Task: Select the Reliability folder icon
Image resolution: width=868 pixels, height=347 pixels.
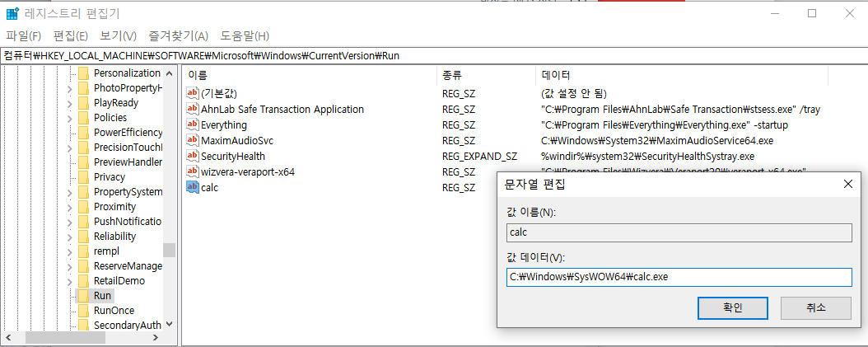Action: (x=84, y=237)
